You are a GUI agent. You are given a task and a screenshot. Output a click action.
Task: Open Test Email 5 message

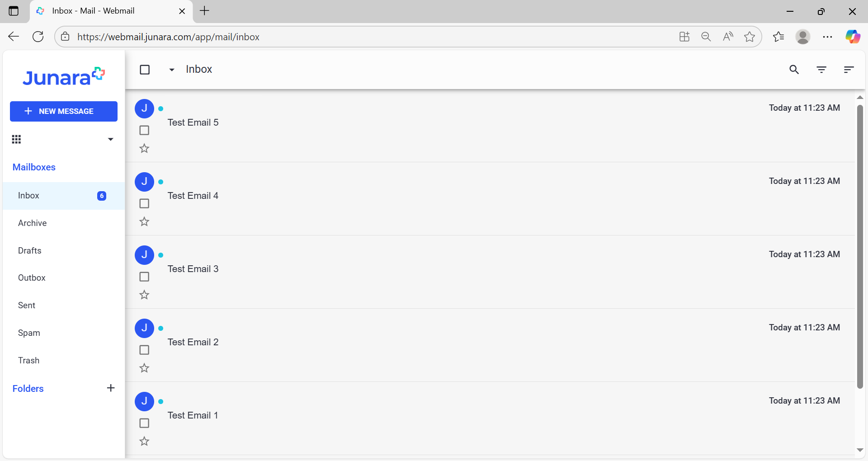pyautogui.click(x=490, y=126)
